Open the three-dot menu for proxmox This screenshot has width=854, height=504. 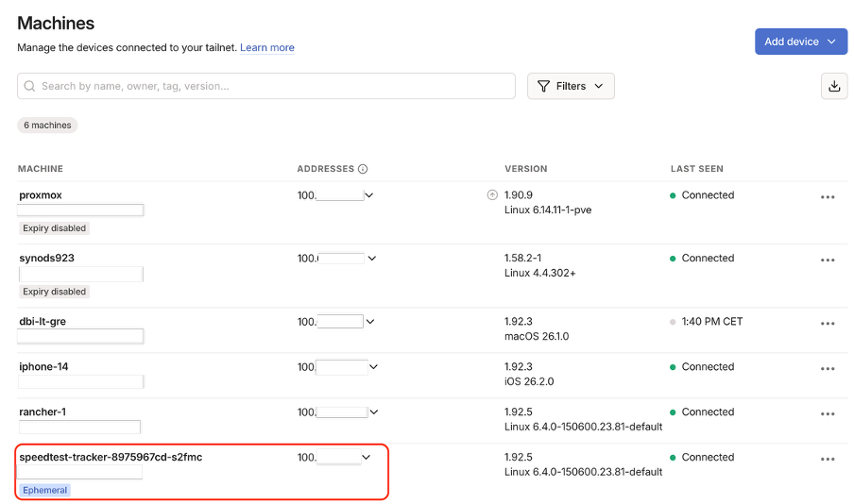828,197
